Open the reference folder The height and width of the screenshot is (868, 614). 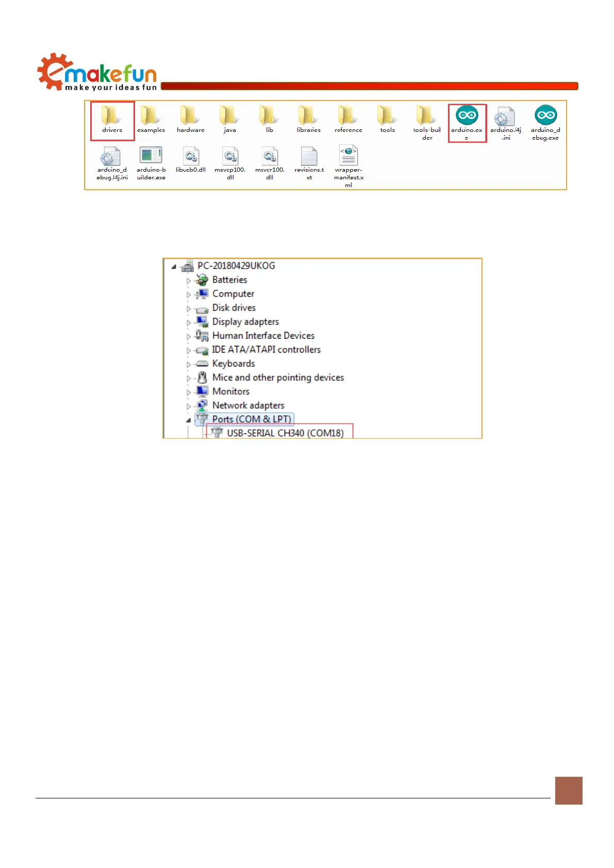coord(348,120)
